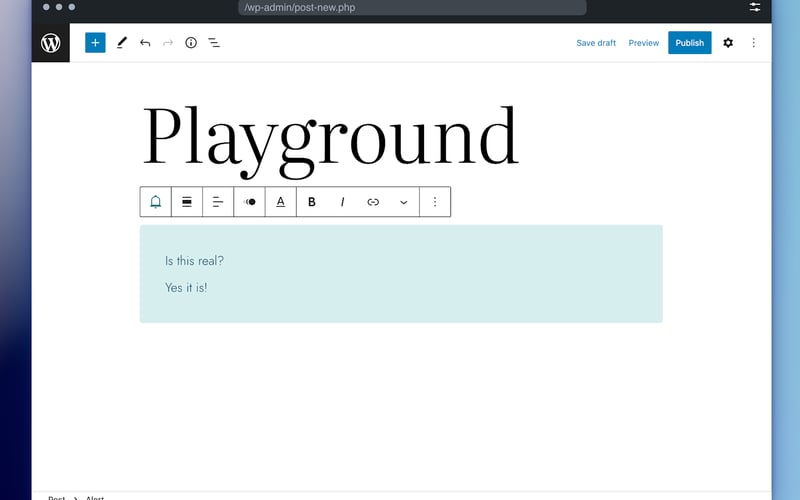Open the document details info icon
The height and width of the screenshot is (500, 800).
(191, 43)
